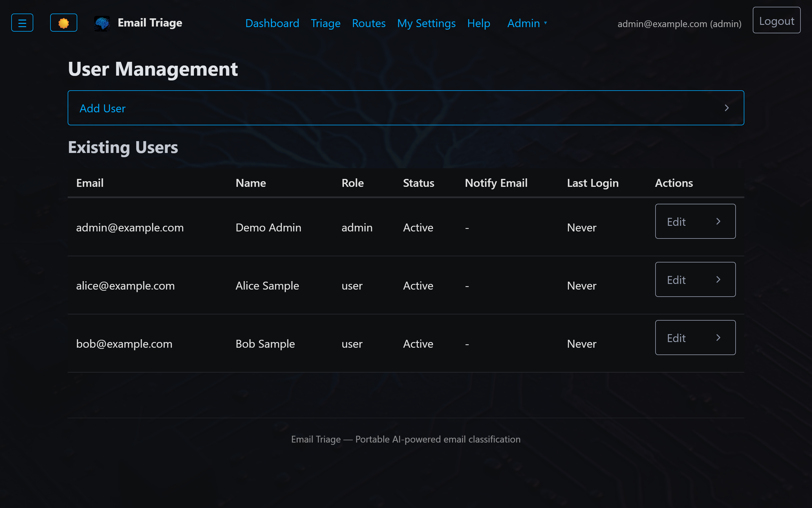Viewport: 812px width, 508px height.
Task: Select the alice@example.com email cell
Action: [125, 286]
